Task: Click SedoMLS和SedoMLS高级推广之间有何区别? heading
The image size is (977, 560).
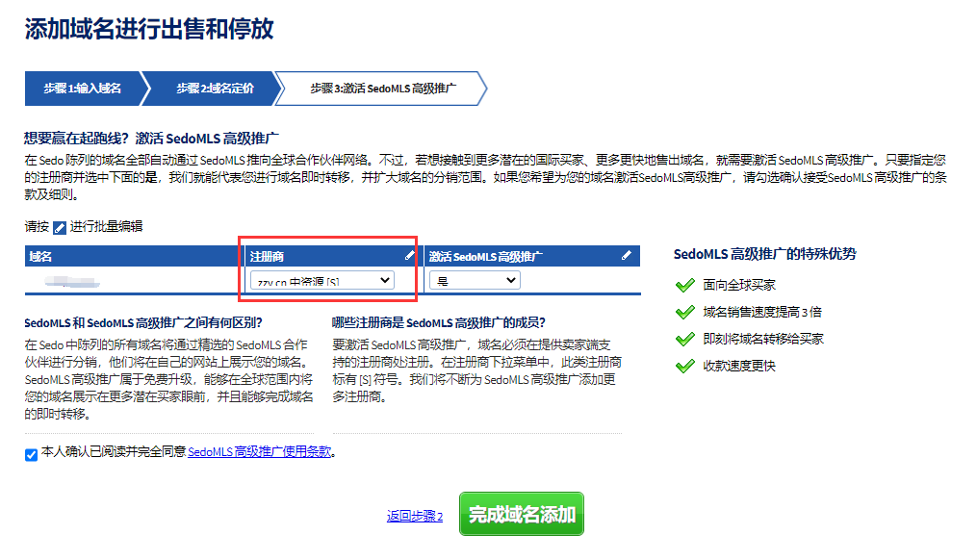Action: (143, 322)
